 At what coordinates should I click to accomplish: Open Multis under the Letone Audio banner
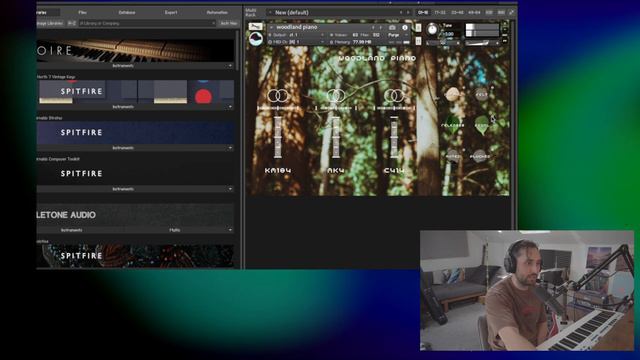tap(175, 230)
